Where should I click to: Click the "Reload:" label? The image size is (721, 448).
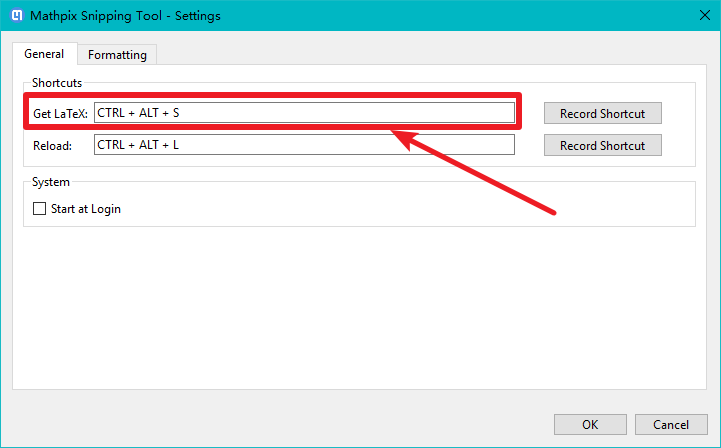point(52,146)
